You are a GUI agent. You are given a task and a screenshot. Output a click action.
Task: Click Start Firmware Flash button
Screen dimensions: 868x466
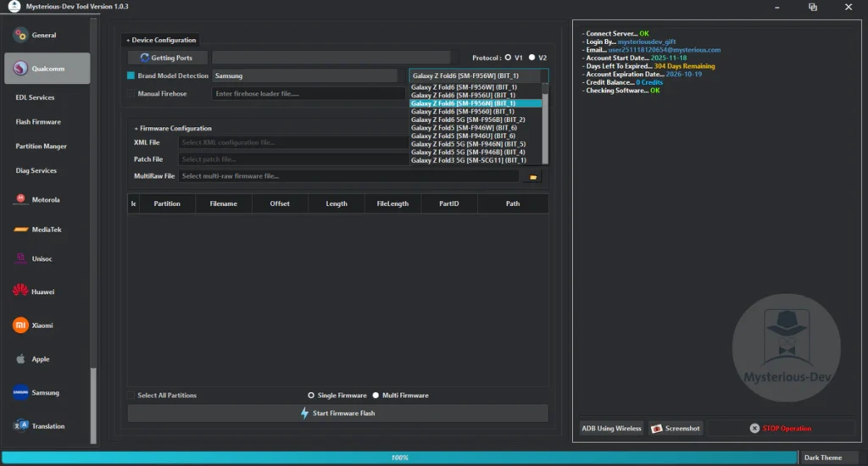[x=337, y=413]
